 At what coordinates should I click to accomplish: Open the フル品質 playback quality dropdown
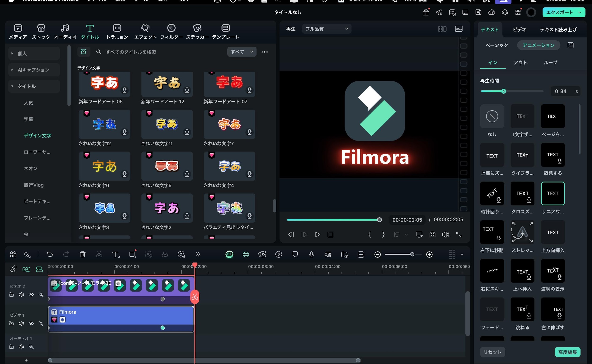tap(326, 29)
